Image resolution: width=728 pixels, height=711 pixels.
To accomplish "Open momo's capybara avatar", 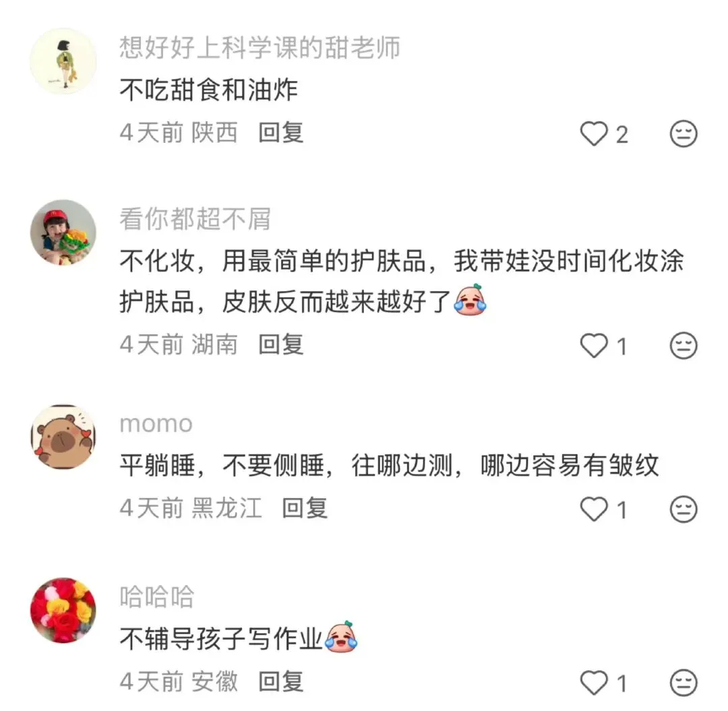I will click(x=63, y=437).
